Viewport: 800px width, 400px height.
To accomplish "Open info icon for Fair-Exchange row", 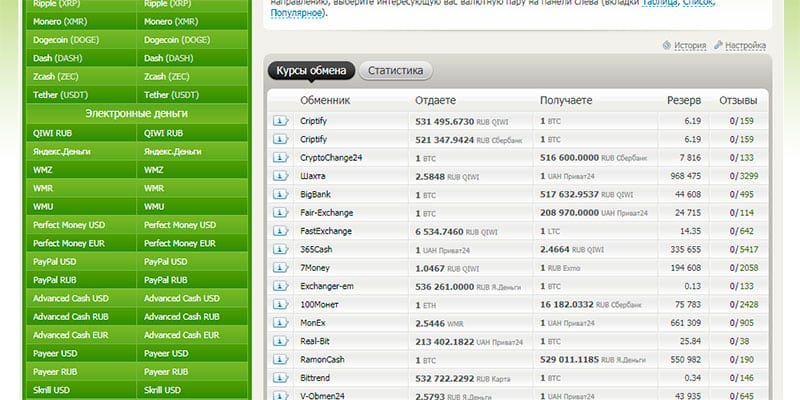I will 280,213.
